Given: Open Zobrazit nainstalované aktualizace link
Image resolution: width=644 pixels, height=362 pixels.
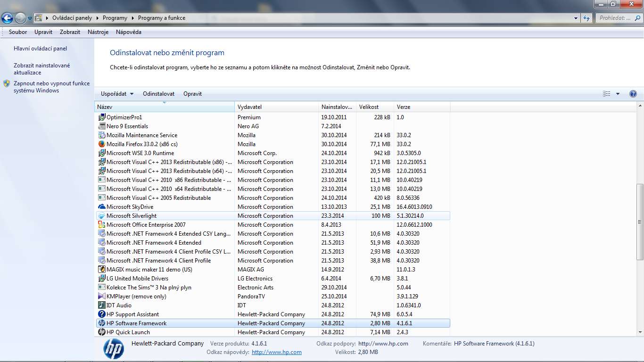Looking at the screenshot, I should pos(42,69).
